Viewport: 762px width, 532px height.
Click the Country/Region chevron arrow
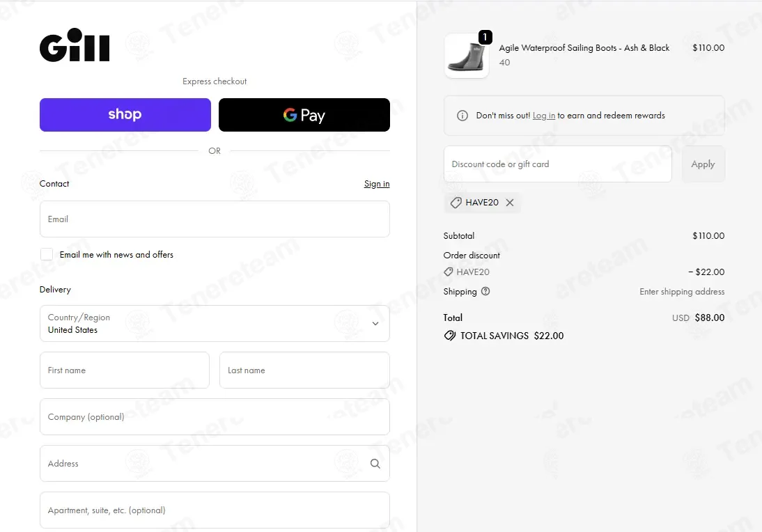click(x=375, y=324)
